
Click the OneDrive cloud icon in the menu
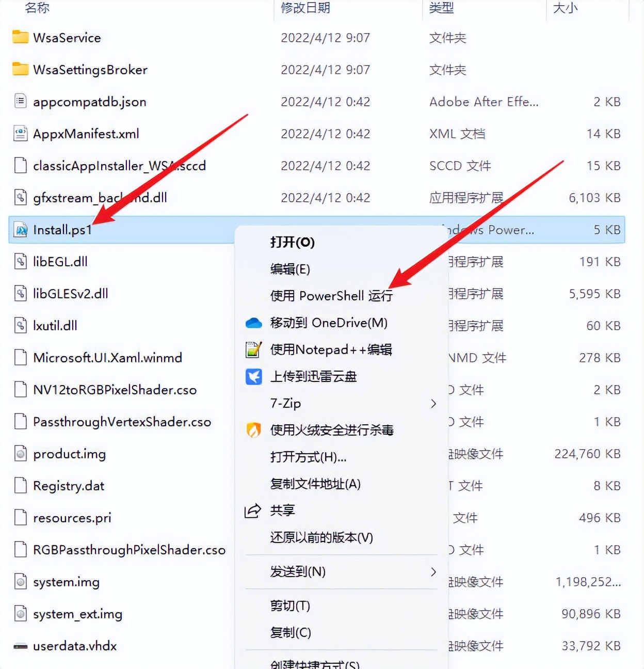[253, 323]
